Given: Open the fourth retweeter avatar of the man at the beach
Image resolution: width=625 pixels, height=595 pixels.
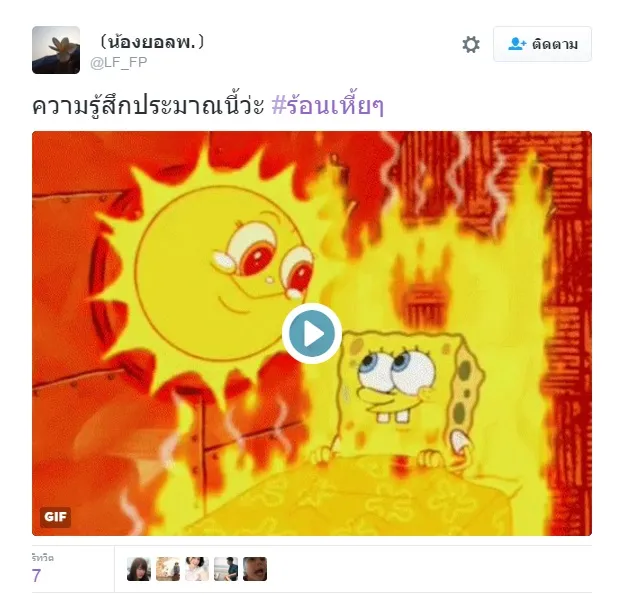Looking at the screenshot, I should [x=226, y=569].
